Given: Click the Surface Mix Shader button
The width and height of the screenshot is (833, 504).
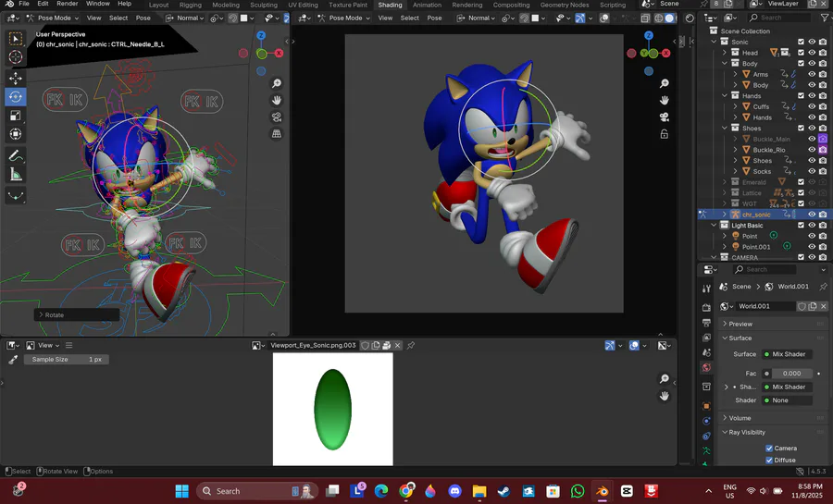Looking at the screenshot, I should coord(787,354).
